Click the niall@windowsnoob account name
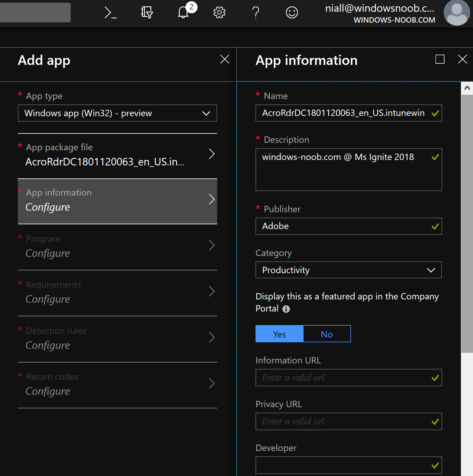 click(x=380, y=8)
